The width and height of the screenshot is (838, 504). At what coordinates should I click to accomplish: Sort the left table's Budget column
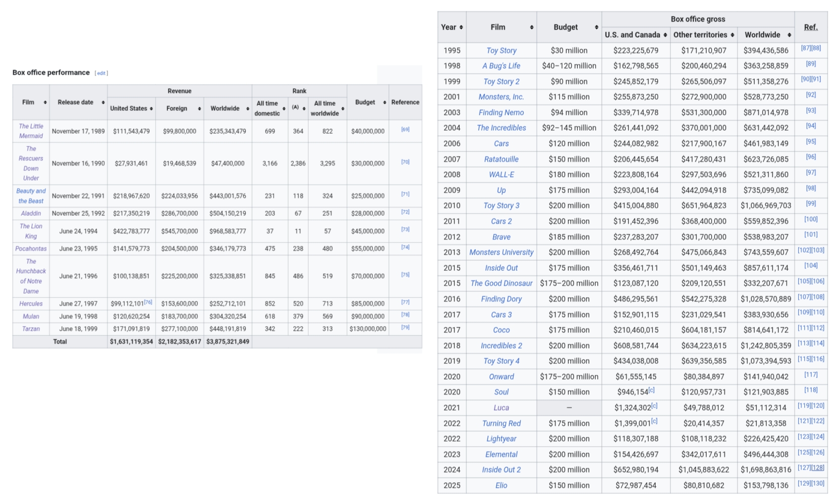coord(385,102)
